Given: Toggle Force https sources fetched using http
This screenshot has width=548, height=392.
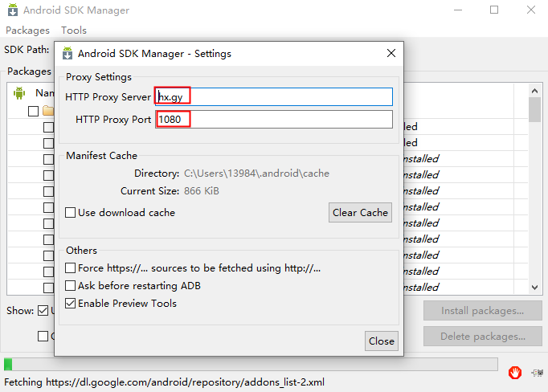Looking at the screenshot, I should tap(70, 268).
